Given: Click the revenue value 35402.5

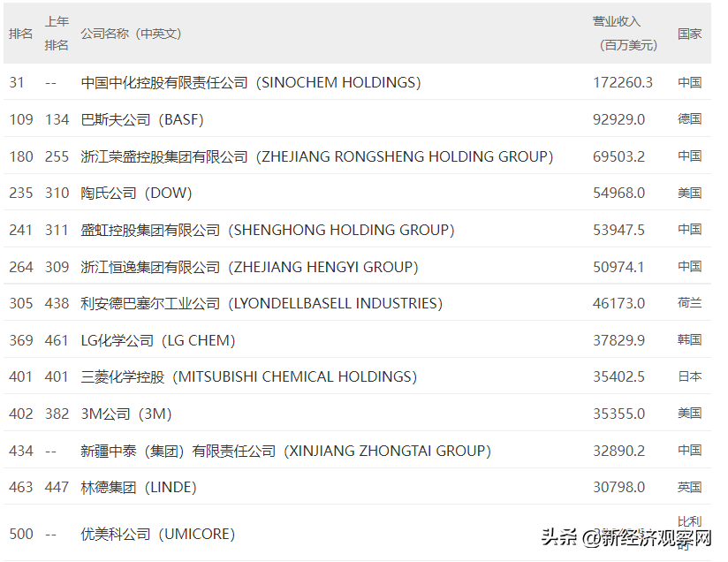Looking at the screenshot, I should click(x=619, y=376).
